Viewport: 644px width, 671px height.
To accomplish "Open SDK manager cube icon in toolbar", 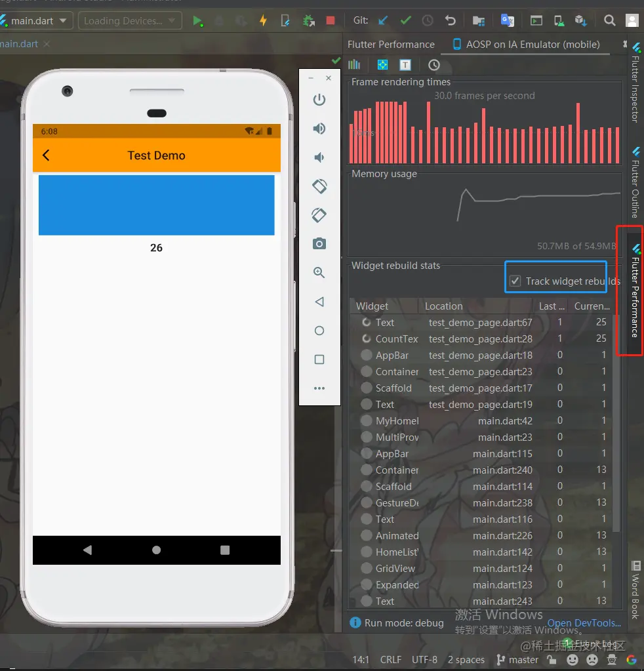I will tap(580, 20).
